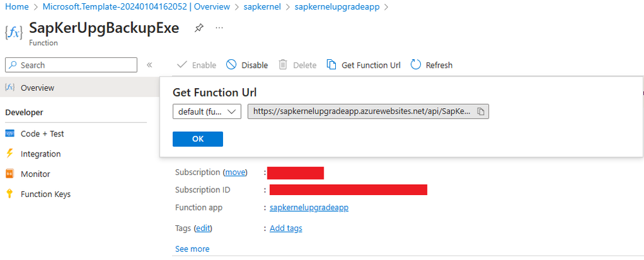Click the Get Function Url dialog heading
This screenshot has height=260, width=644.
coord(215,92)
